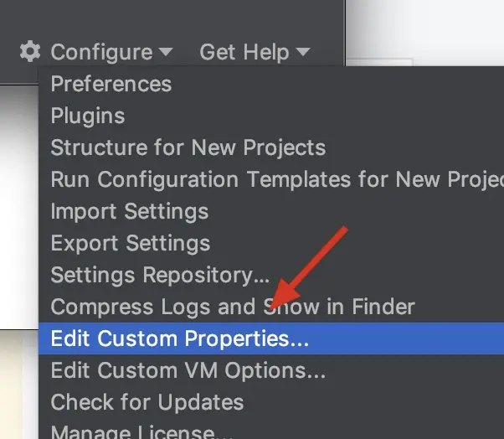The height and width of the screenshot is (439, 504).
Task: Choose Export Settings
Action: tap(130, 243)
